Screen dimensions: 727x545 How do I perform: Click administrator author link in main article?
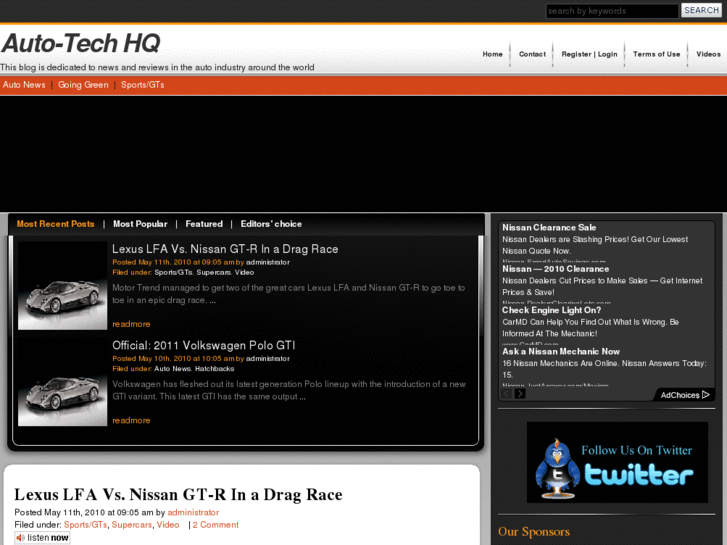click(x=193, y=513)
